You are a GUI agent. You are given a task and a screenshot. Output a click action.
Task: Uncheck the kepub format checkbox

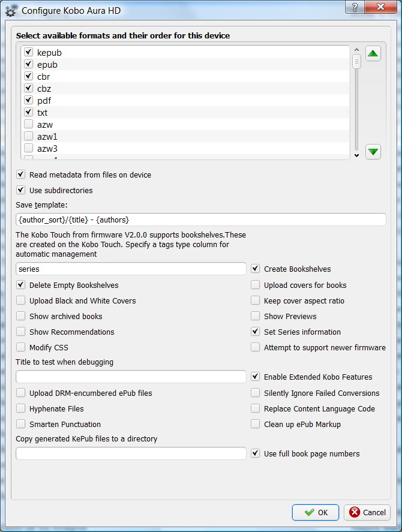(29, 52)
